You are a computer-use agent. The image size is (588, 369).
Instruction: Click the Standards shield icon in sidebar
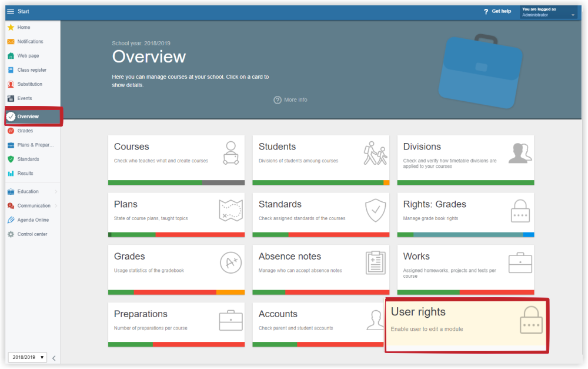point(11,159)
